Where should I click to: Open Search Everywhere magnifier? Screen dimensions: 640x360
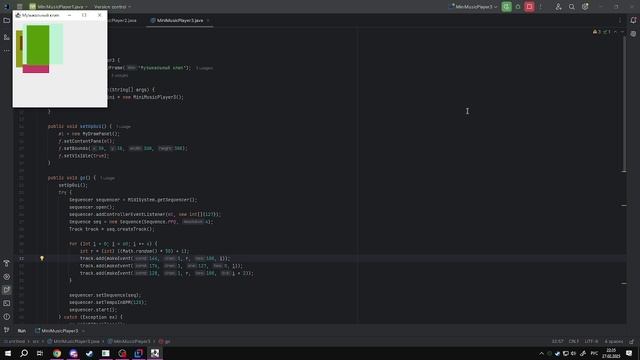572,7
